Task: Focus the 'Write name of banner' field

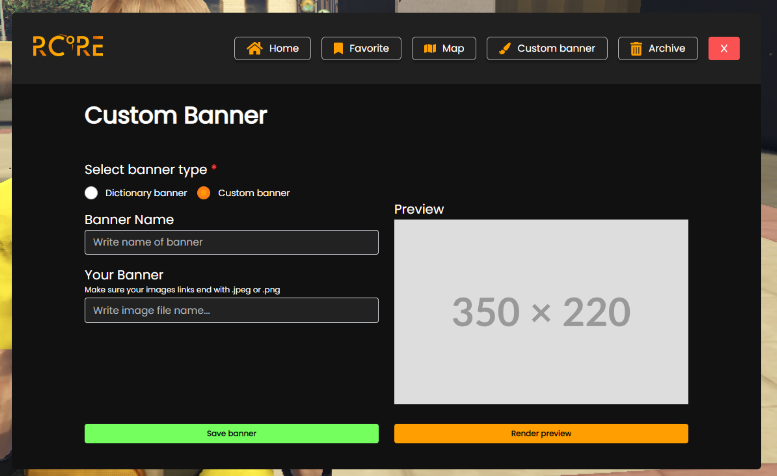Action: [x=231, y=242]
